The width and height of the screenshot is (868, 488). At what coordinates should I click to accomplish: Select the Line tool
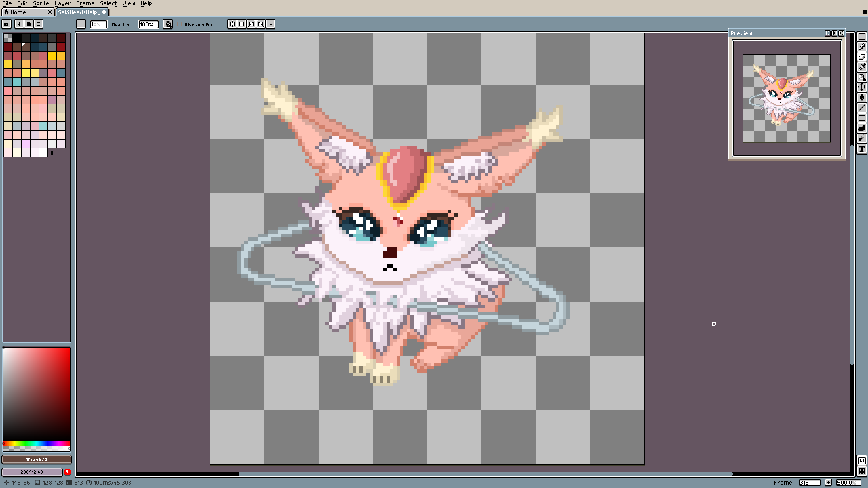(x=862, y=108)
